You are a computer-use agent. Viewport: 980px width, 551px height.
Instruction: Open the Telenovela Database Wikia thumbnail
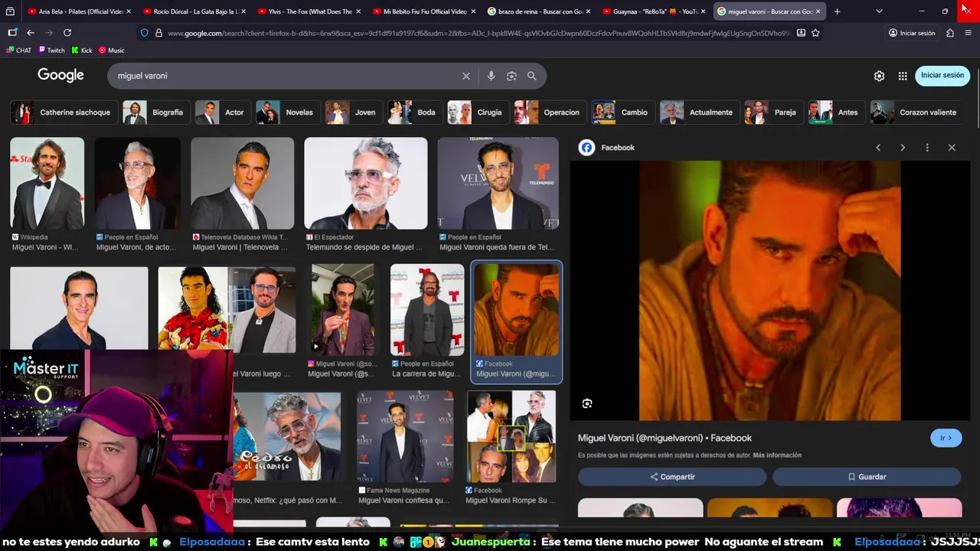click(x=242, y=184)
